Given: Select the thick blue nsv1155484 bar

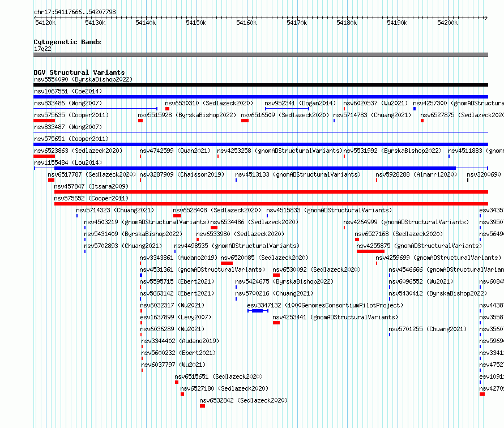Looking at the screenshot, I should pos(255,168).
